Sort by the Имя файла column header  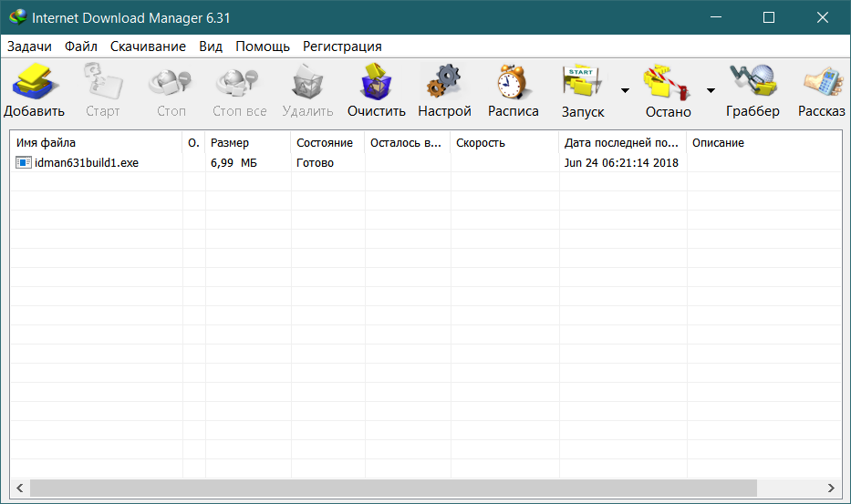pyautogui.click(x=97, y=143)
